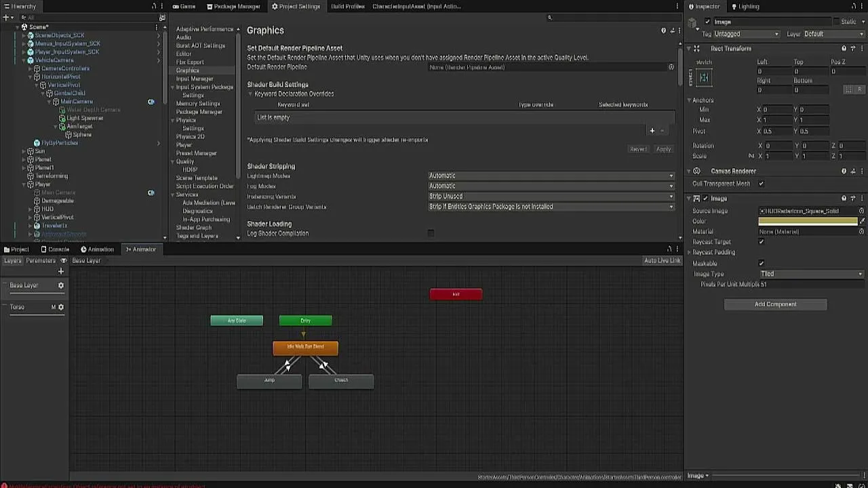Toggle the Image component enabled checkbox
The image size is (868, 488).
(705, 199)
